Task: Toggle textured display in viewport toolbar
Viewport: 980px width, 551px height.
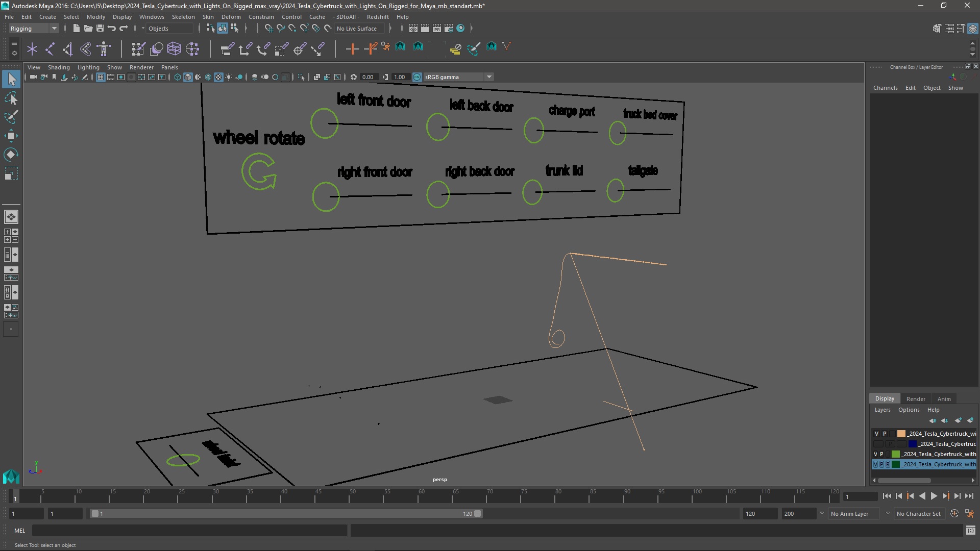Action: point(218,77)
